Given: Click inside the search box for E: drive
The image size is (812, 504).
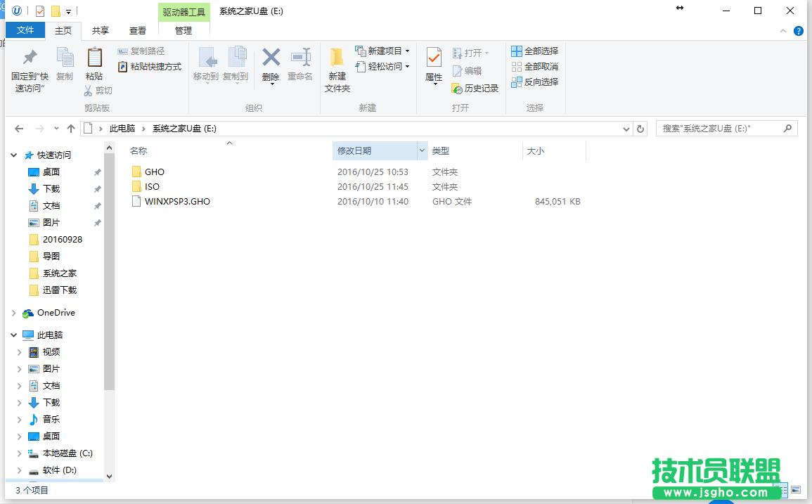Looking at the screenshot, I should point(717,128).
